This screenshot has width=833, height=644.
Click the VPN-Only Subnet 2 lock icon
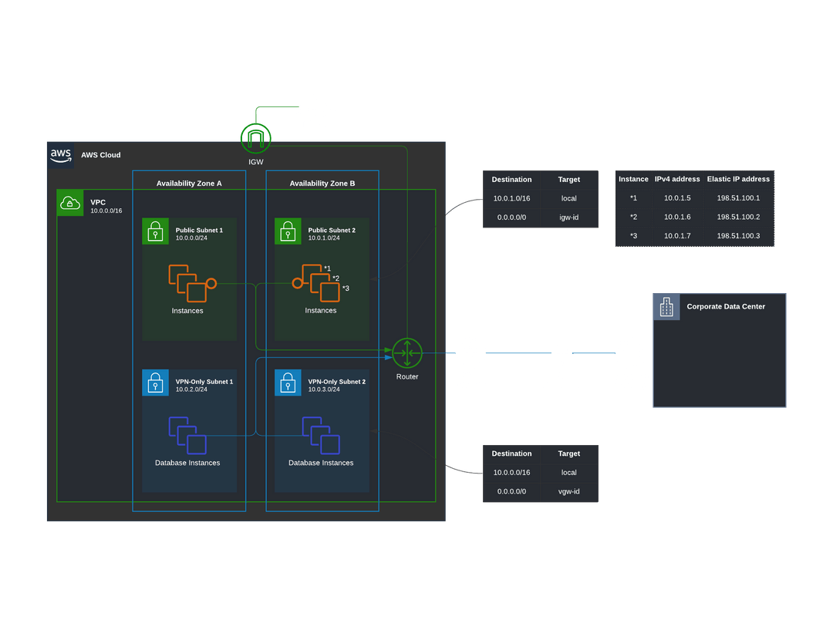click(x=288, y=383)
